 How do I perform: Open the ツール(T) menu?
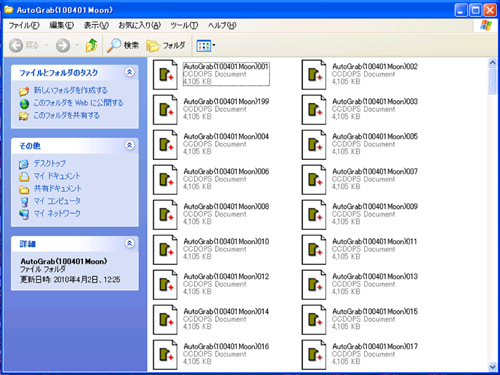[x=184, y=25]
